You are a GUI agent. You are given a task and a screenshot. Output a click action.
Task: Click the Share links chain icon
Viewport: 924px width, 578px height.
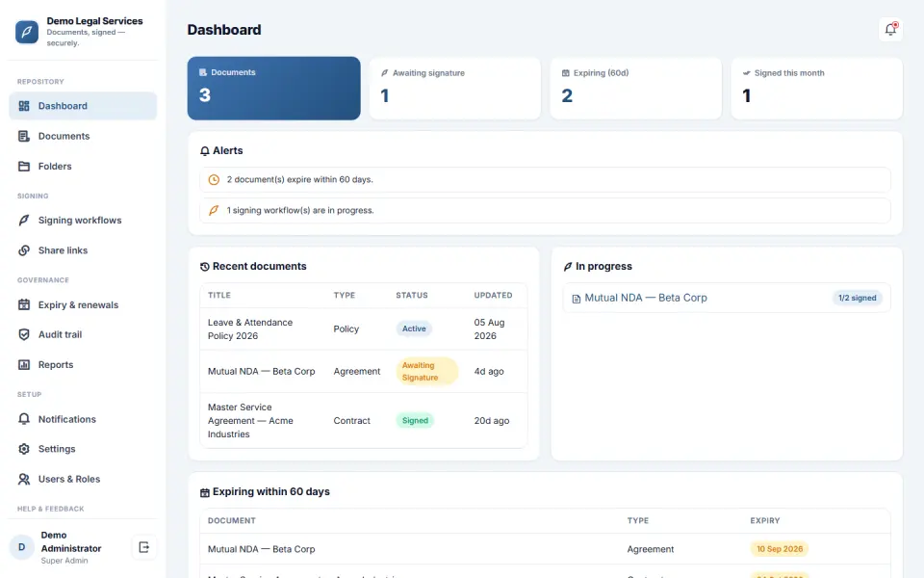[23, 250]
